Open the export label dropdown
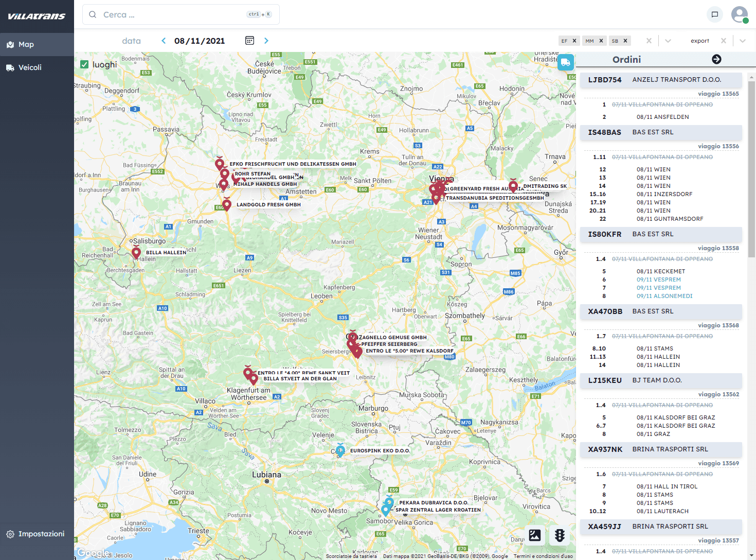 point(700,41)
